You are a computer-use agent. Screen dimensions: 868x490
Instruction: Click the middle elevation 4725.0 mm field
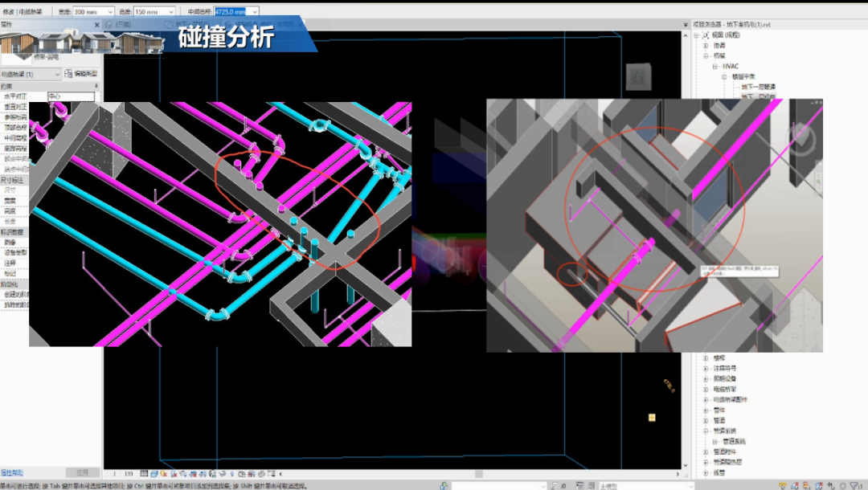tap(231, 12)
